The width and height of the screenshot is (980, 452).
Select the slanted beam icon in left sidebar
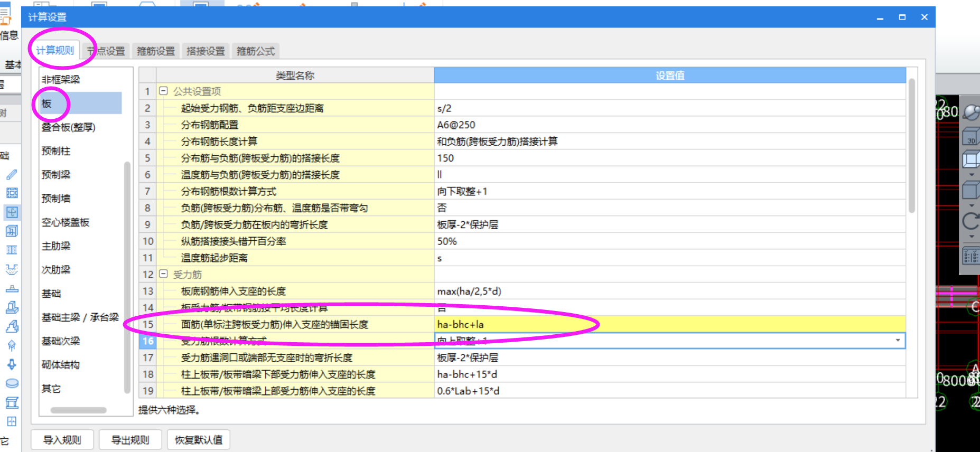coord(12,174)
